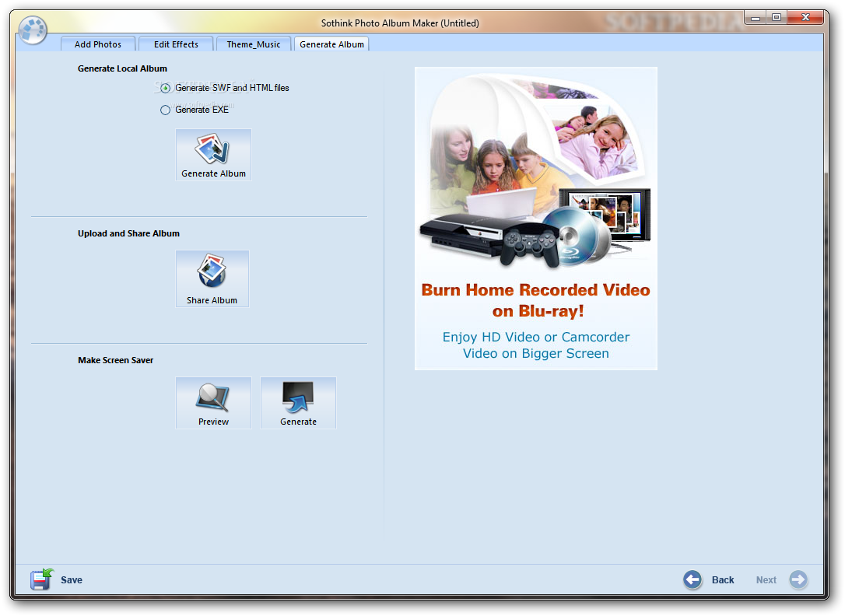
Task: Open the Sothink application orb menu
Action: (33, 30)
